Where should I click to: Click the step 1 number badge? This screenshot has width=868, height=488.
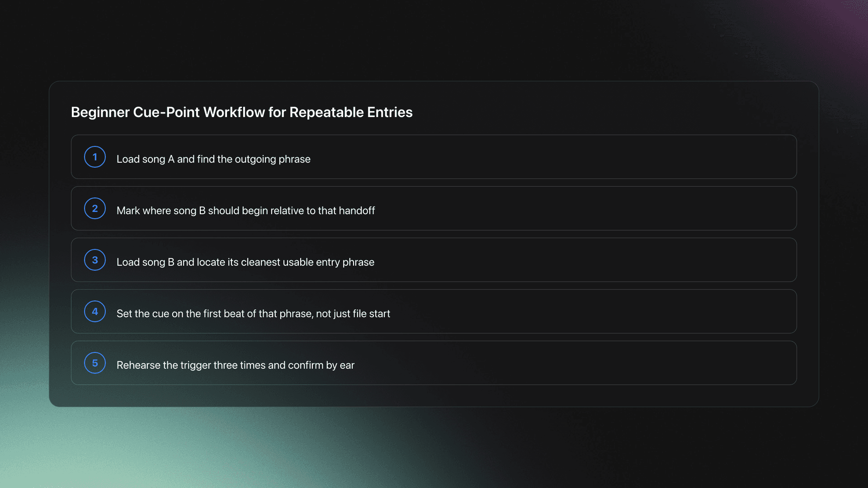(95, 157)
